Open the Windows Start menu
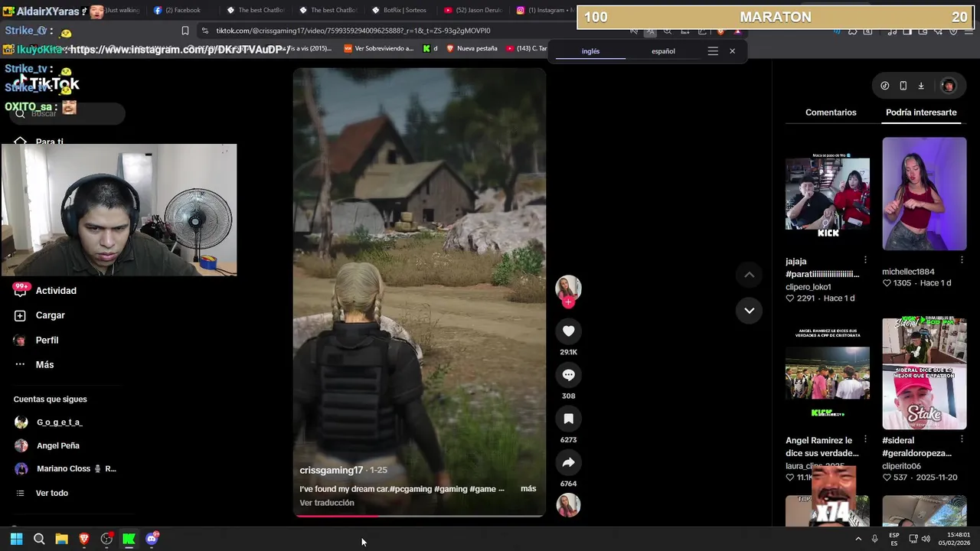 click(x=16, y=539)
